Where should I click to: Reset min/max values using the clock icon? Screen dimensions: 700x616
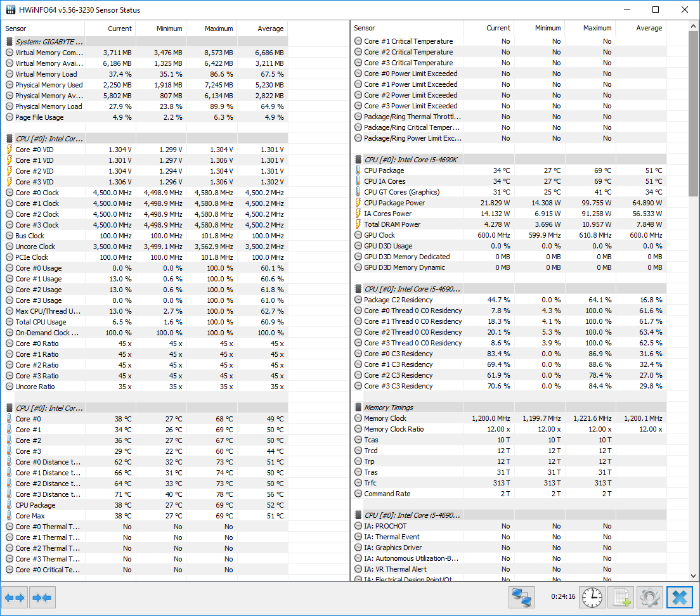(x=592, y=597)
